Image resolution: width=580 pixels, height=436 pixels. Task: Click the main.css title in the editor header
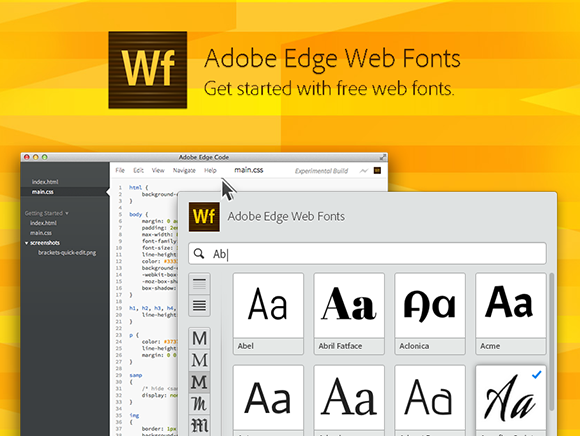[x=249, y=170]
